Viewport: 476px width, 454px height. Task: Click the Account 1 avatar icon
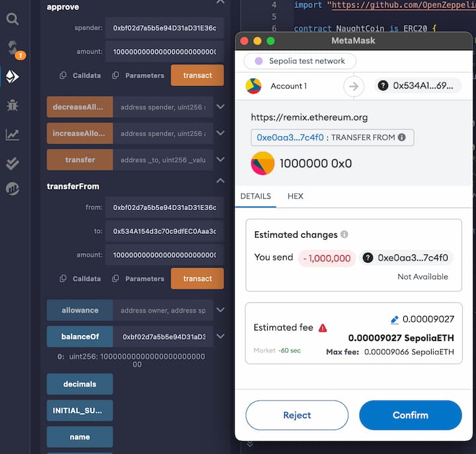253,86
